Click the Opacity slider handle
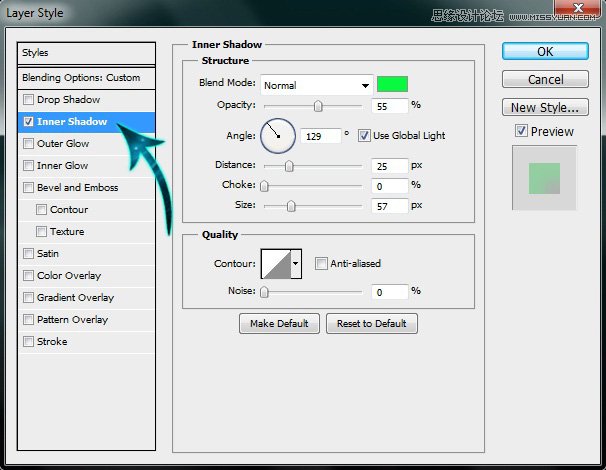The height and width of the screenshot is (470, 606). [318, 106]
